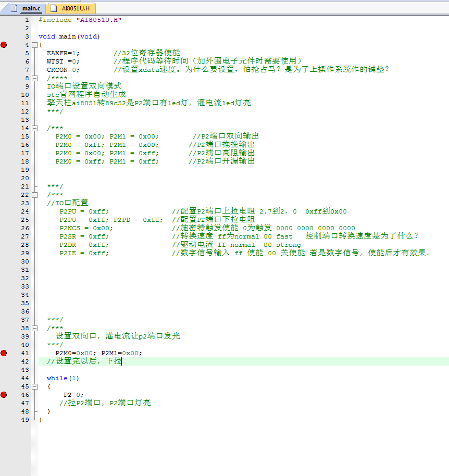Click line number 24 in the margin

25,211
